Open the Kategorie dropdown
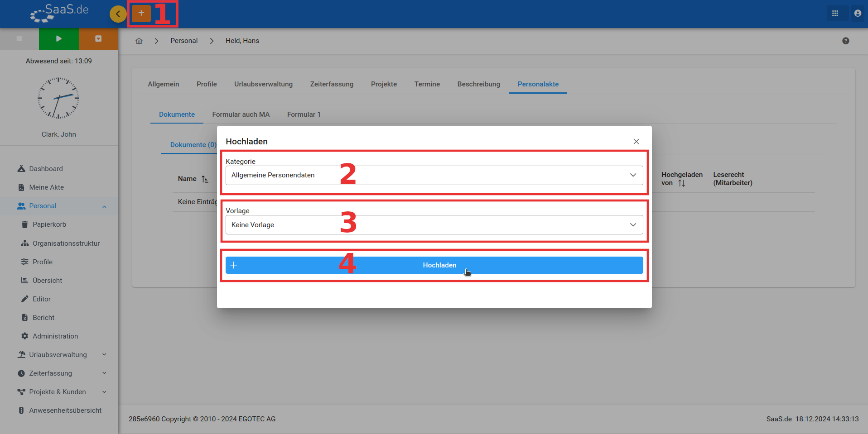The image size is (868, 434). pyautogui.click(x=434, y=175)
